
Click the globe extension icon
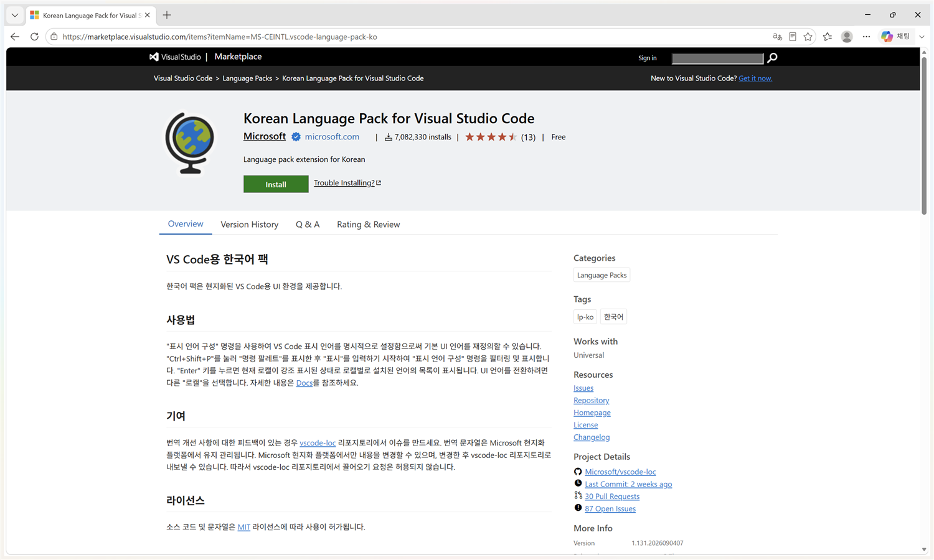pos(190,143)
